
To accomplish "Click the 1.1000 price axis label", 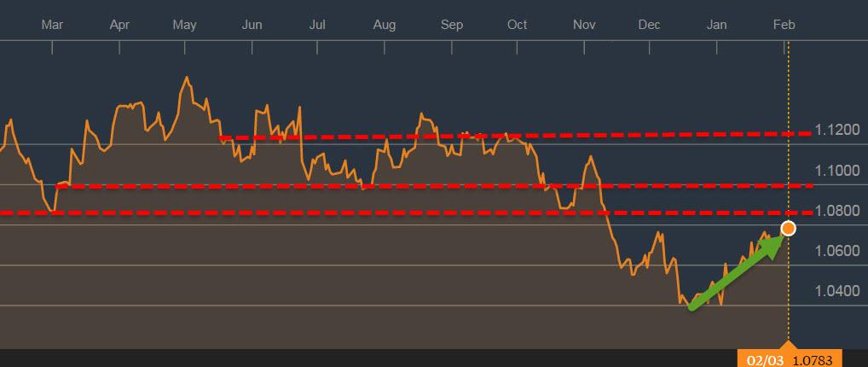I will pos(837,170).
